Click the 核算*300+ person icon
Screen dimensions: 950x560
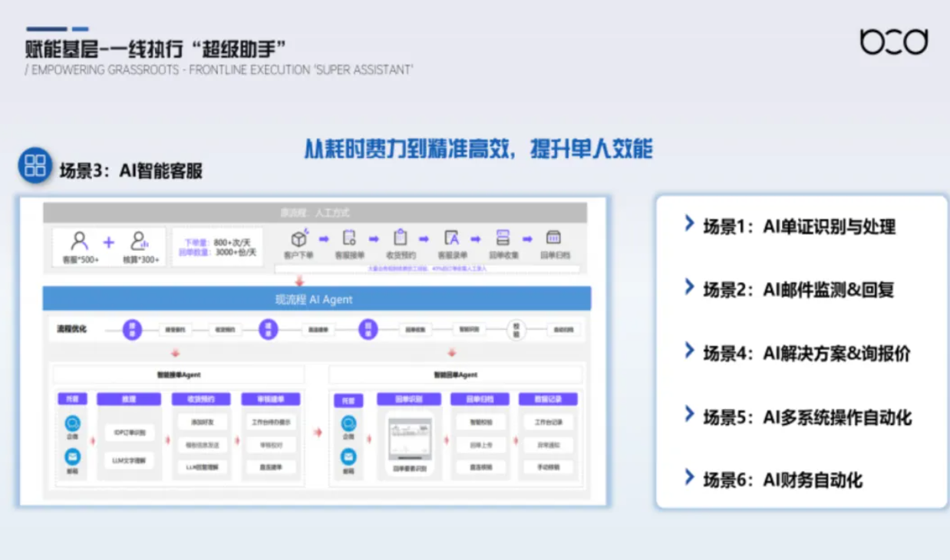(x=139, y=241)
